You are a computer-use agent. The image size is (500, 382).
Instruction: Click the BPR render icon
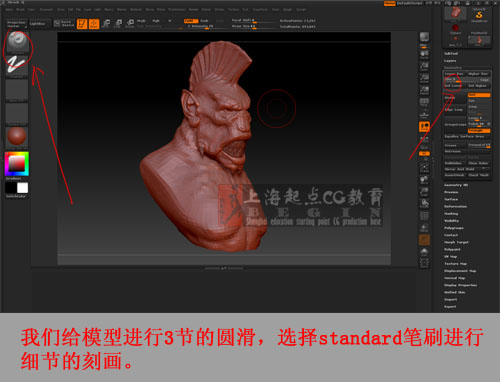[424, 38]
